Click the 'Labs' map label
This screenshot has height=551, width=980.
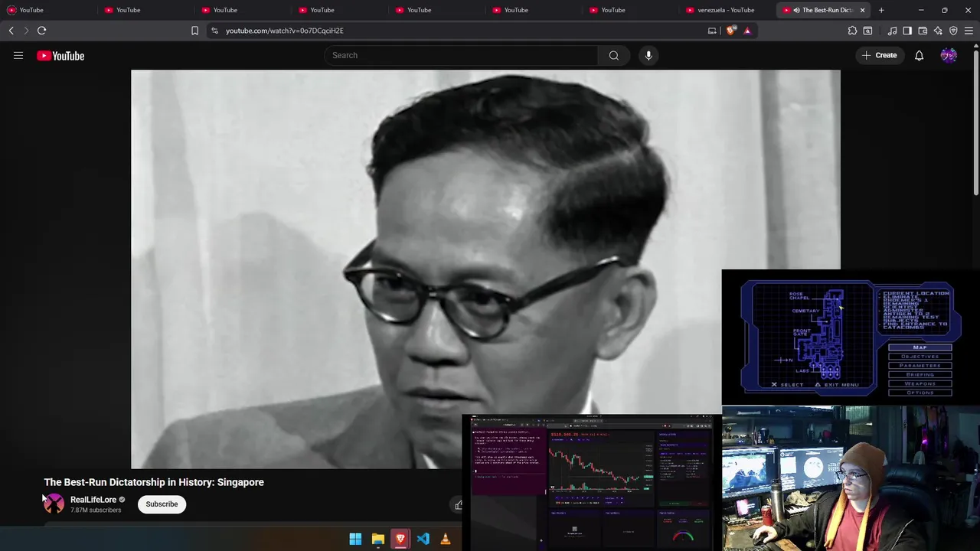coord(802,371)
